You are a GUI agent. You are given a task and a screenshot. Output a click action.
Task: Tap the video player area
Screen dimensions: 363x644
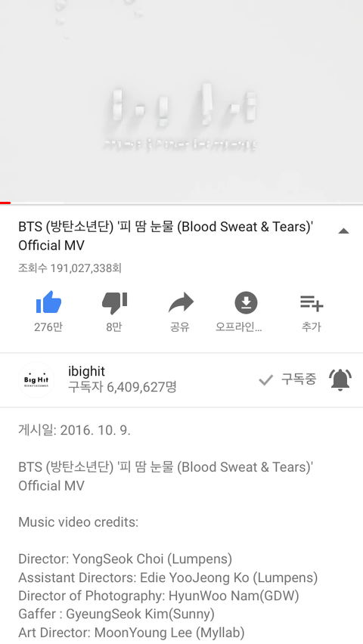click(181, 101)
